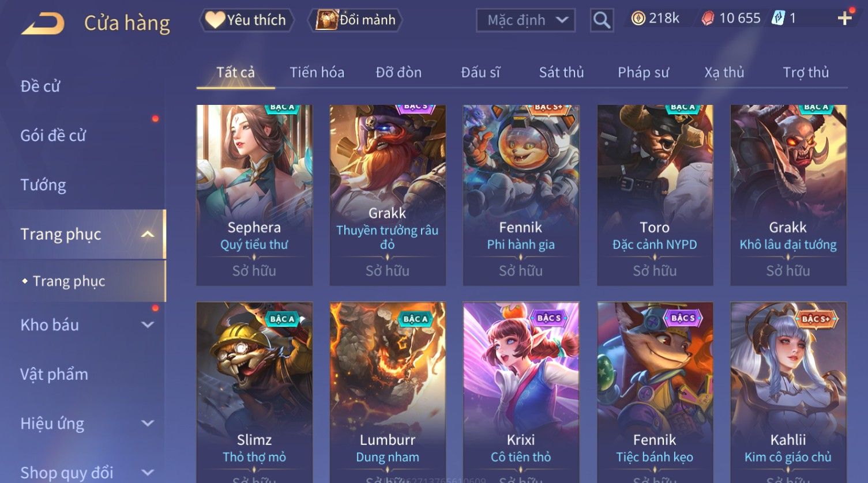Expand the Hiệu ứng sidebar section
Viewport: 868px width, 483px height.
148,423
